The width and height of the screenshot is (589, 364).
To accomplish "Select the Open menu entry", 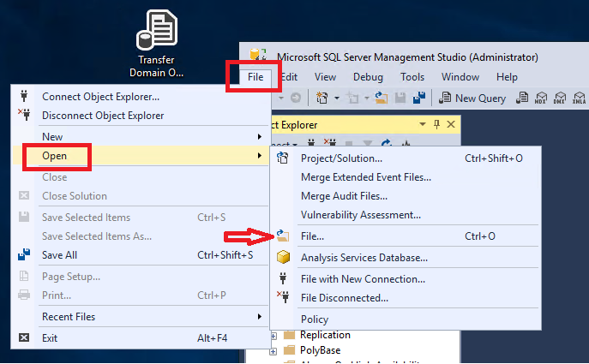I will tap(141, 156).
